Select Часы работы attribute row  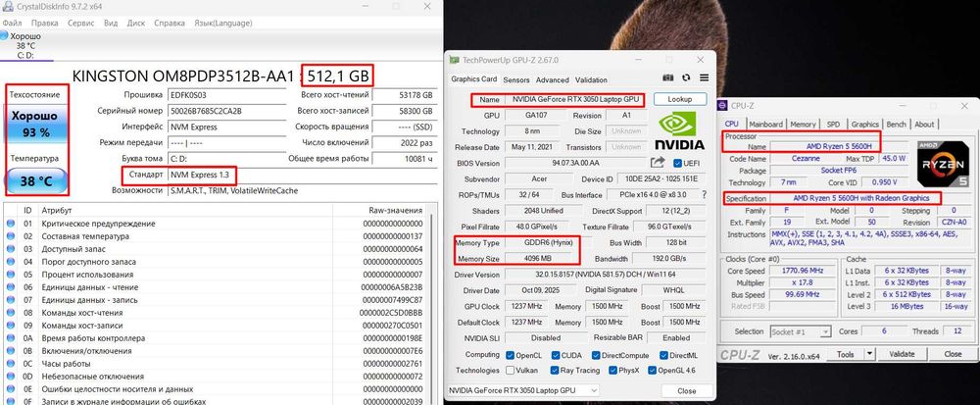217,363
